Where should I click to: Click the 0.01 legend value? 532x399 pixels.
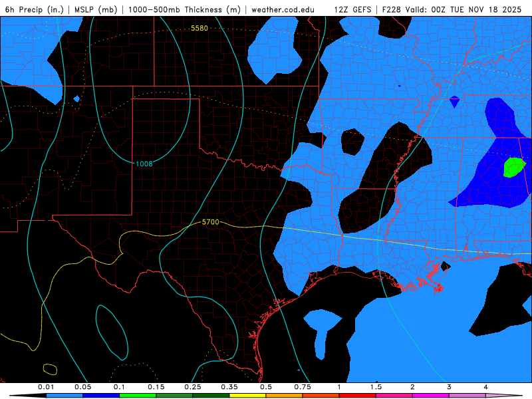tap(46, 387)
